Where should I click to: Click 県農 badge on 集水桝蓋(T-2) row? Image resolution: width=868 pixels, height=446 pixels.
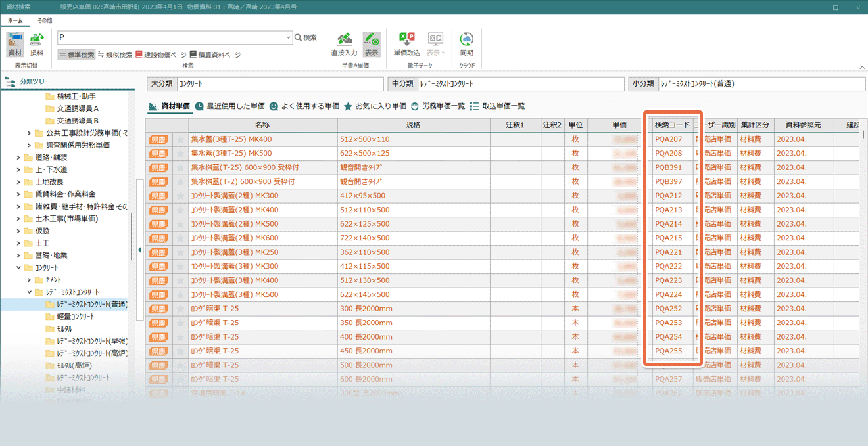158,181
